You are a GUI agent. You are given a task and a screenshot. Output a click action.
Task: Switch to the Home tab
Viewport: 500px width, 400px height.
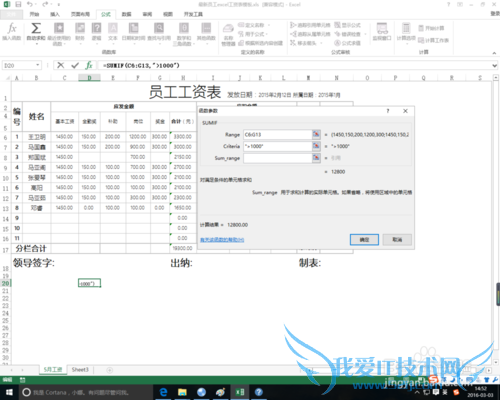pyautogui.click(x=34, y=14)
